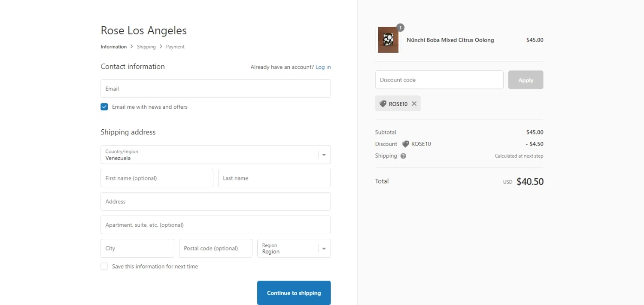Screen dimensions: 644x305
Task: Click the $40.50 total amount
Action: click(x=530, y=182)
